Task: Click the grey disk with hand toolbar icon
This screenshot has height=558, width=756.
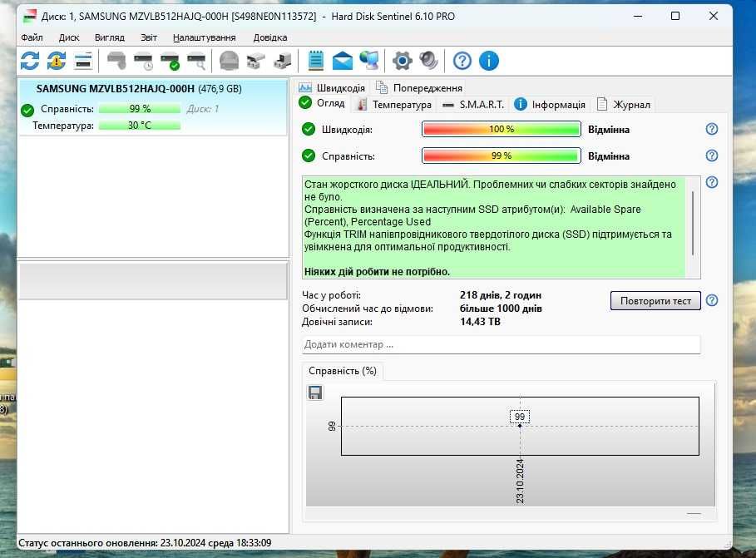Action: 116,61
